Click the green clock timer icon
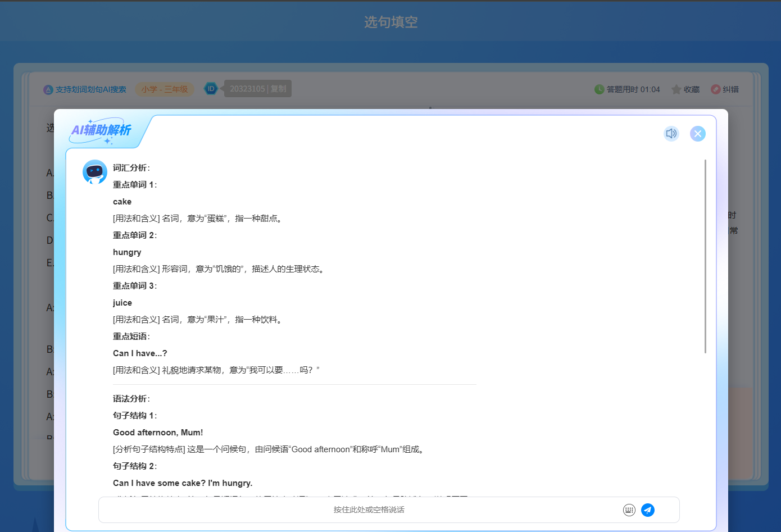 pos(599,89)
